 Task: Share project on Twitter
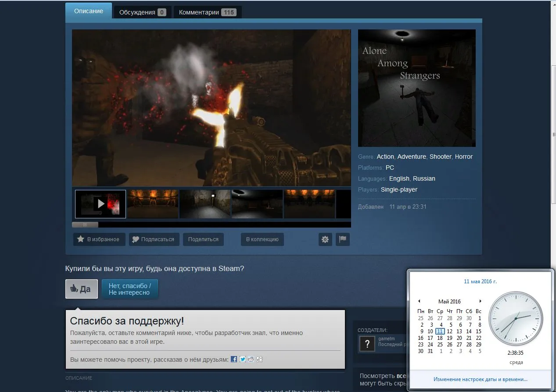point(243,359)
